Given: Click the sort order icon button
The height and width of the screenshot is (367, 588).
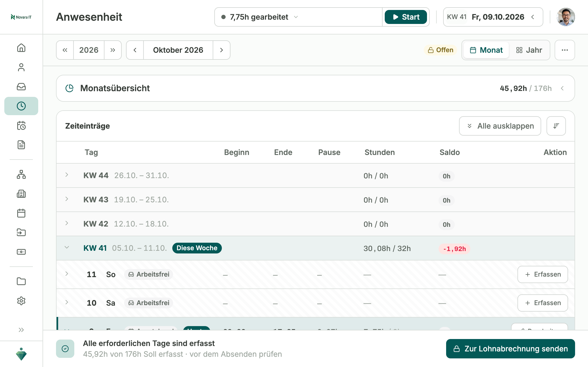Looking at the screenshot, I should tap(556, 126).
